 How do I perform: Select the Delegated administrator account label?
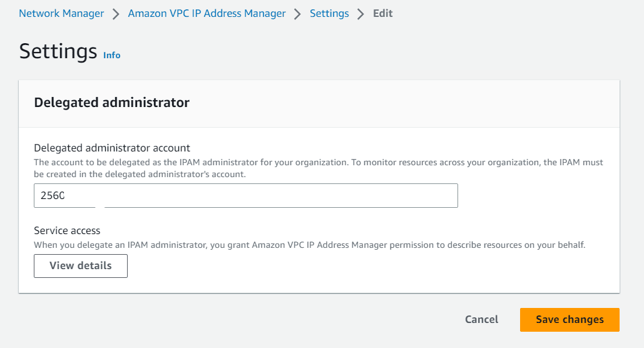112,148
